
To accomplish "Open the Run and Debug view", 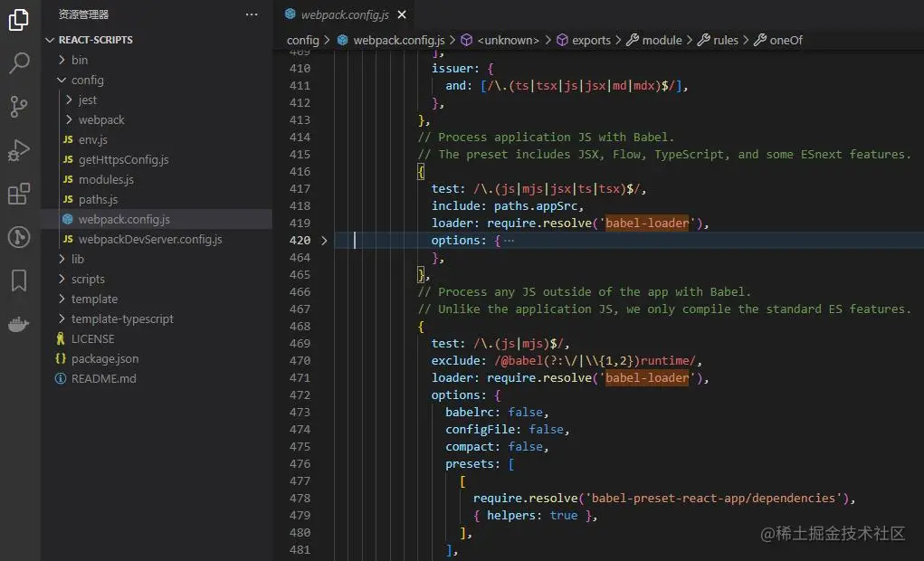I will 19,150.
